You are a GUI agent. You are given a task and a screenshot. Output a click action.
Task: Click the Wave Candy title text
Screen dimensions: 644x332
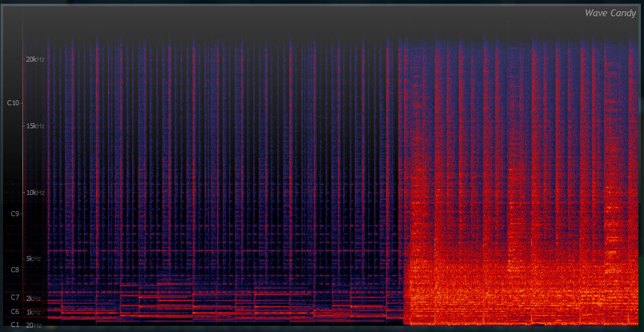[x=610, y=14]
